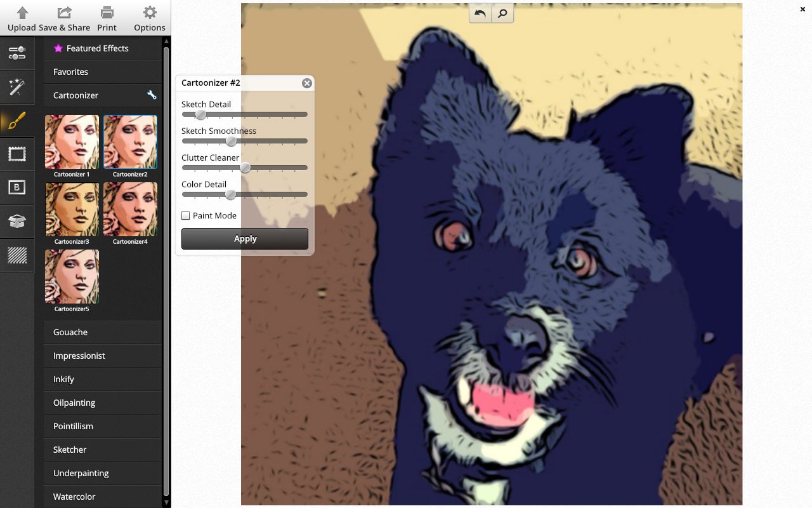Expand the Pointillism effects category

pos(103,426)
